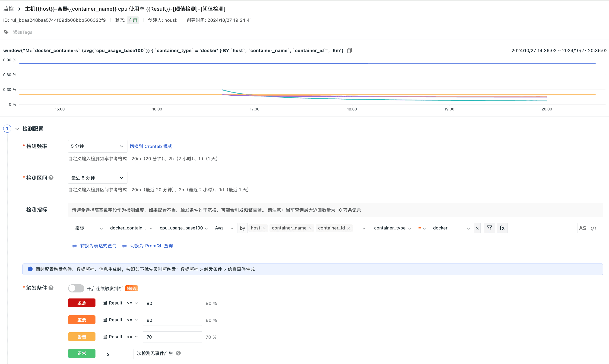
Task: Collapse the 检测配置 section
Action: (x=17, y=129)
